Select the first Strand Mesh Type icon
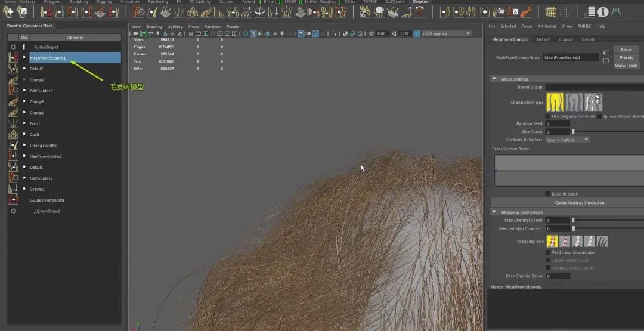The height and width of the screenshot is (331, 644). tap(555, 102)
